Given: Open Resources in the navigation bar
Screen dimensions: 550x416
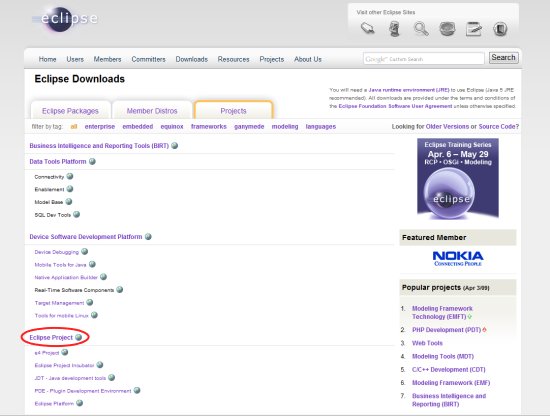Looking at the screenshot, I should coord(233,59).
